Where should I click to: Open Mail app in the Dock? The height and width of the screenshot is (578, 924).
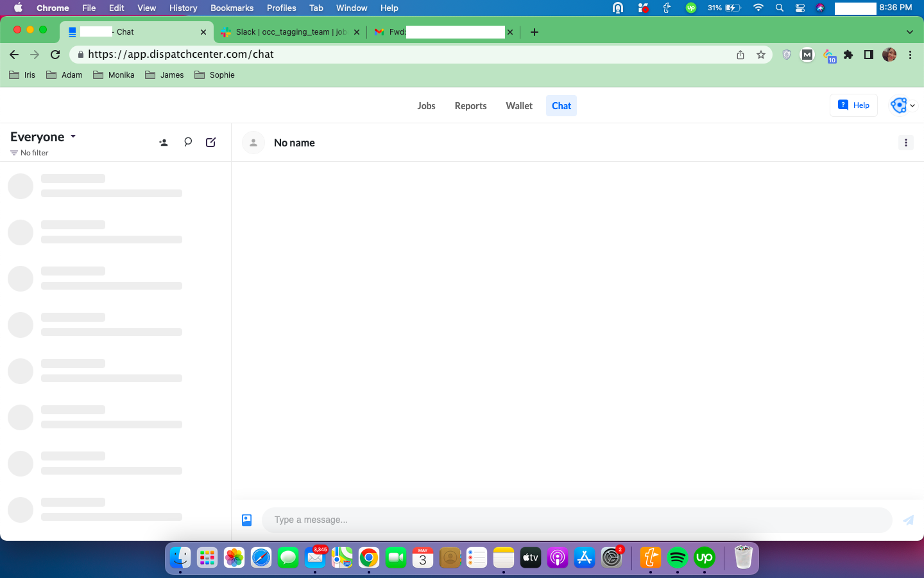click(x=315, y=557)
